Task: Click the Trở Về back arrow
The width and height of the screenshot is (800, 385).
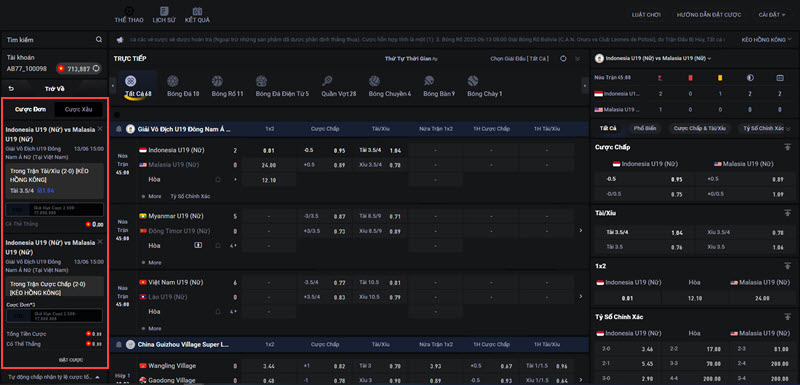Action: 11,88
